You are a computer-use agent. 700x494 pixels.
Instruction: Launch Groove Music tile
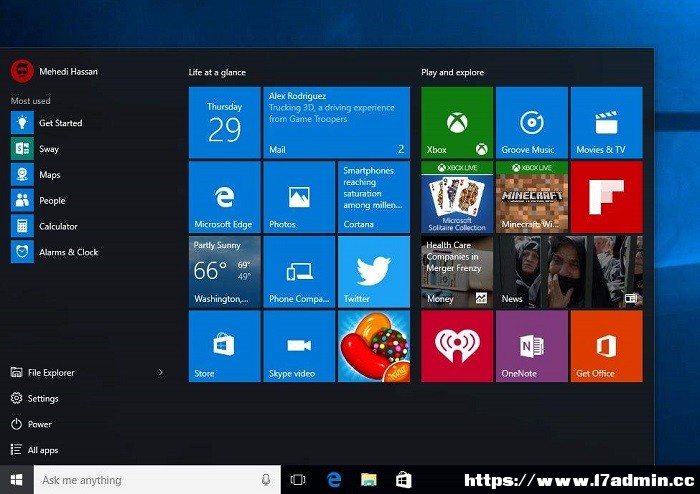point(532,123)
